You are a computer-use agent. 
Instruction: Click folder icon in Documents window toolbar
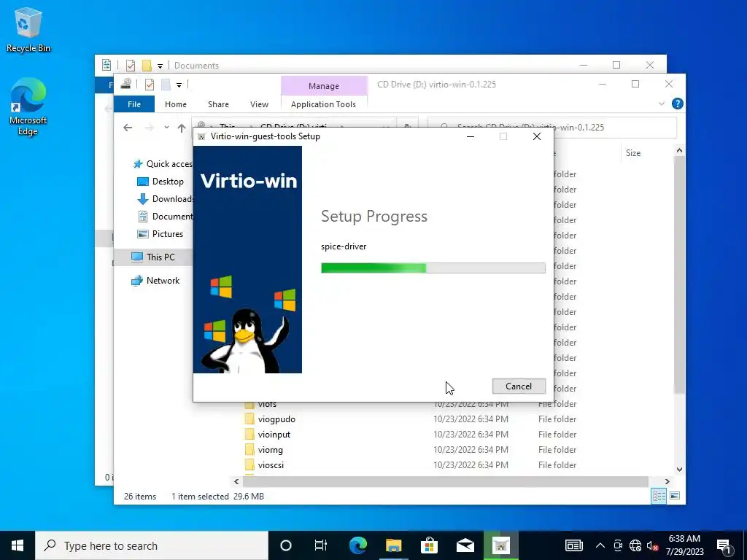147,65
